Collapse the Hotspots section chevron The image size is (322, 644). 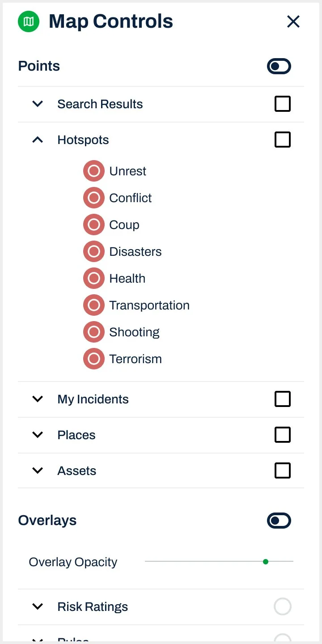(x=38, y=140)
